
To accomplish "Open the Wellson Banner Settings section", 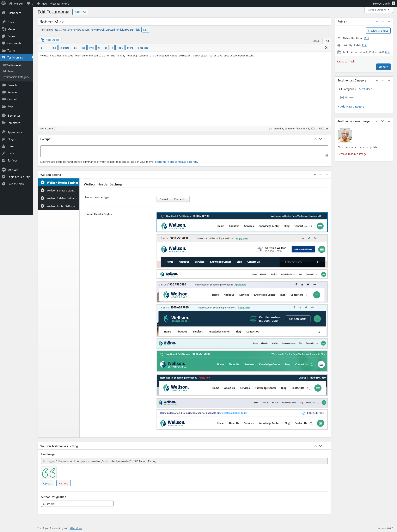I will click(x=61, y=190).
